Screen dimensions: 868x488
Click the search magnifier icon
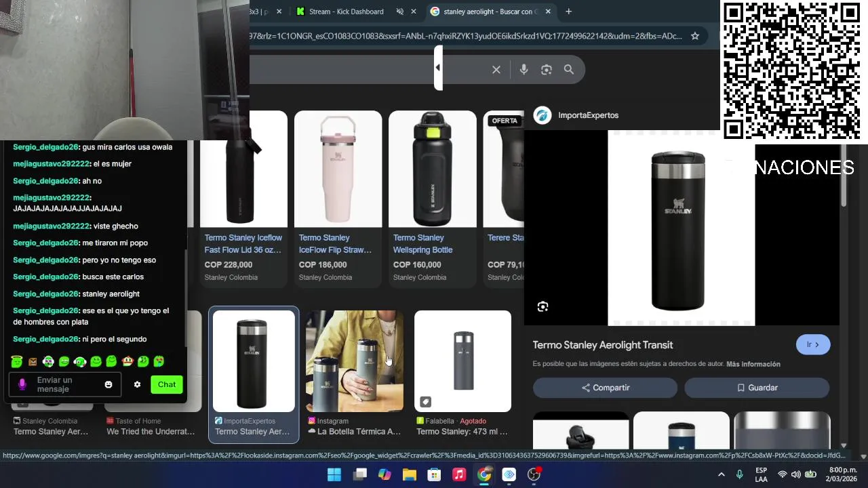tap(569, 70)
